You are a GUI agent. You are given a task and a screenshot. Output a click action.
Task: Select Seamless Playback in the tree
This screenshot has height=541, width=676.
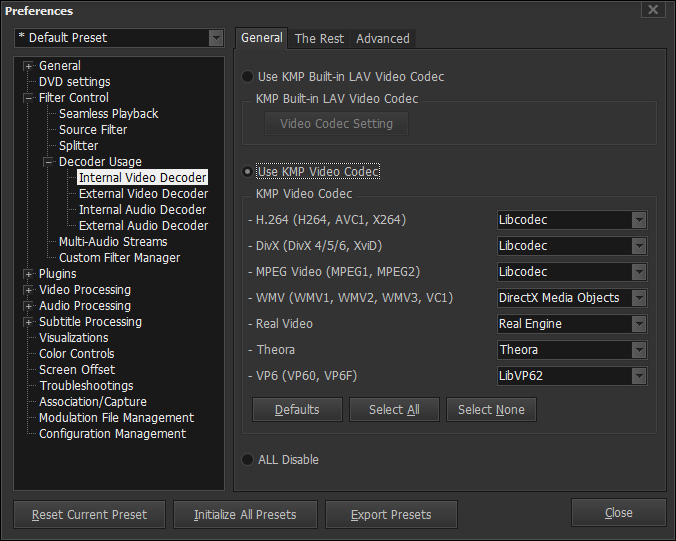tap(109, 114)
